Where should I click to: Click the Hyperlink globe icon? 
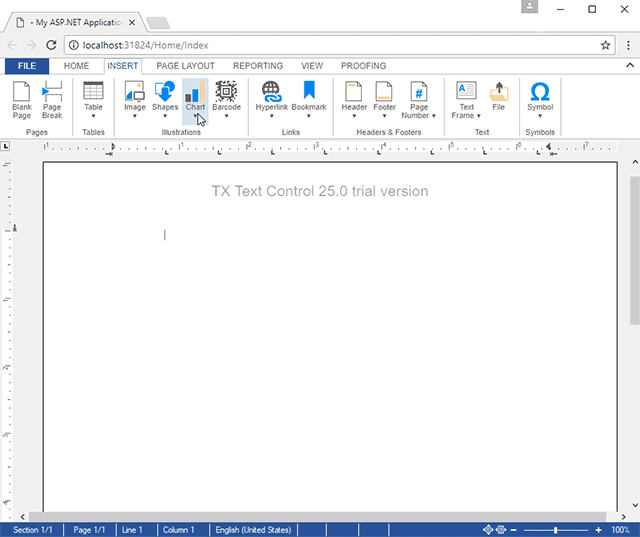[x=271, y=91]
